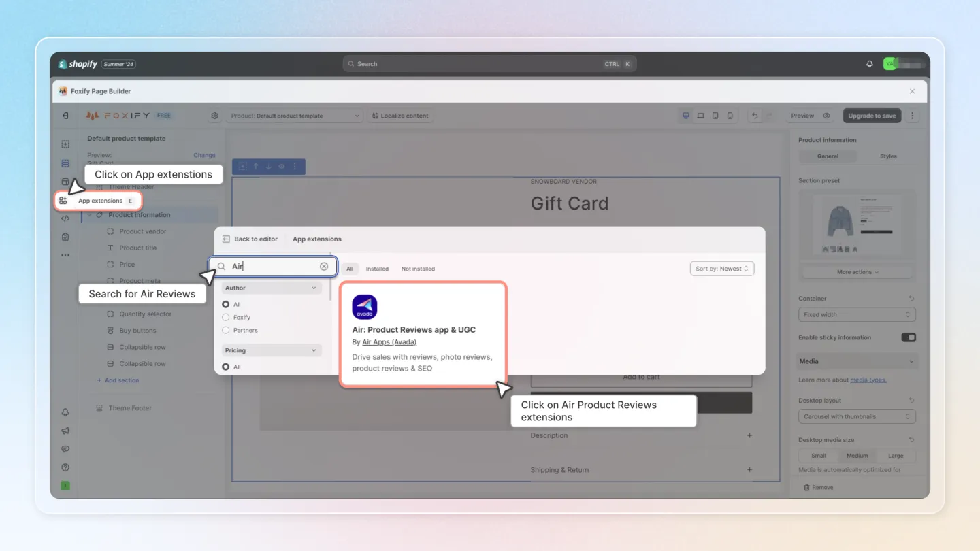Open the add section icon in sidebar
This screenshot has height=551, width=980.
click(x=65, y=144)
